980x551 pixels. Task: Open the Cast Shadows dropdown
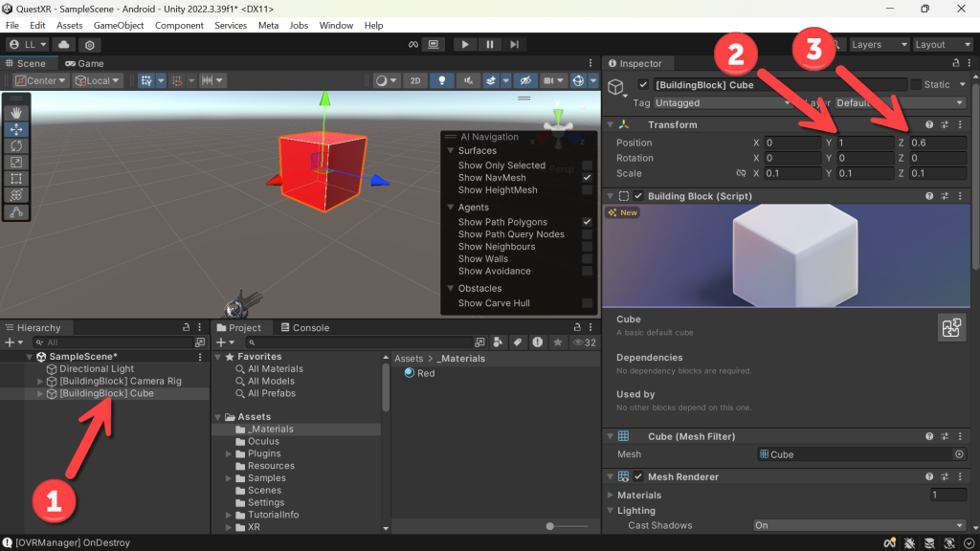point(858,525)
